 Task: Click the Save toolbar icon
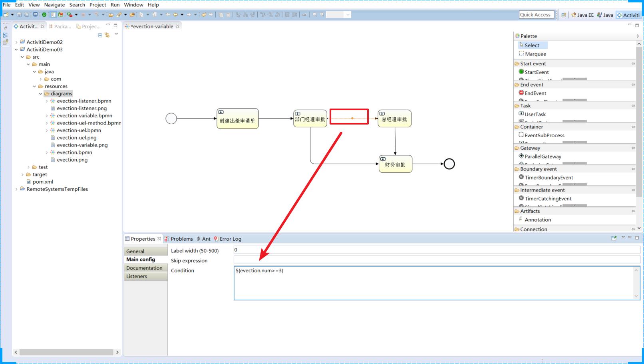coord(19,15)
